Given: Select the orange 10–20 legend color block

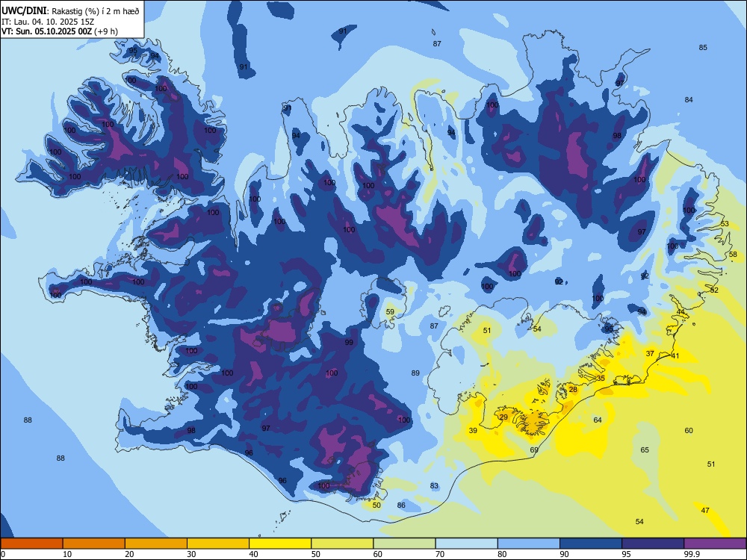Looking at the screenshot, I should pos(94,544).
